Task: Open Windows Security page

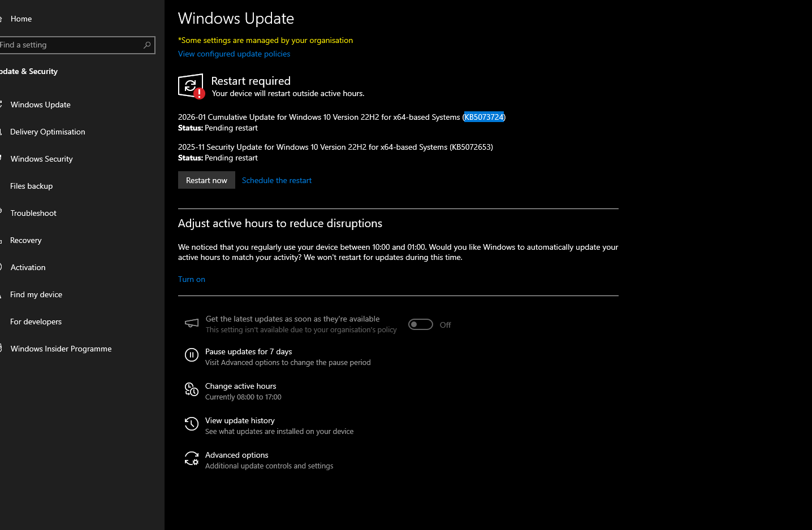Action: tap(41, 159)
